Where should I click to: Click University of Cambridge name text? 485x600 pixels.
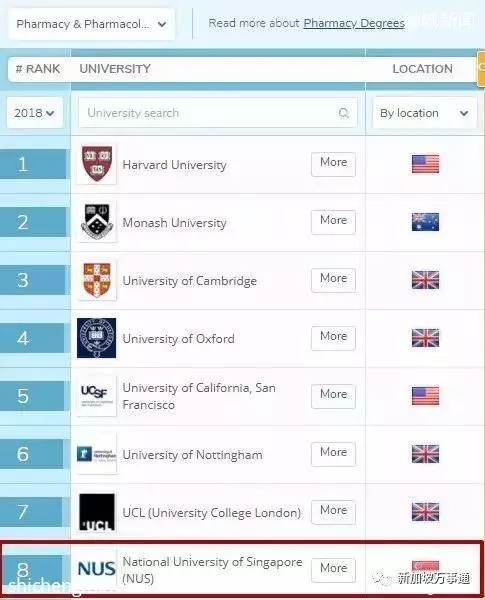[189, 280]
